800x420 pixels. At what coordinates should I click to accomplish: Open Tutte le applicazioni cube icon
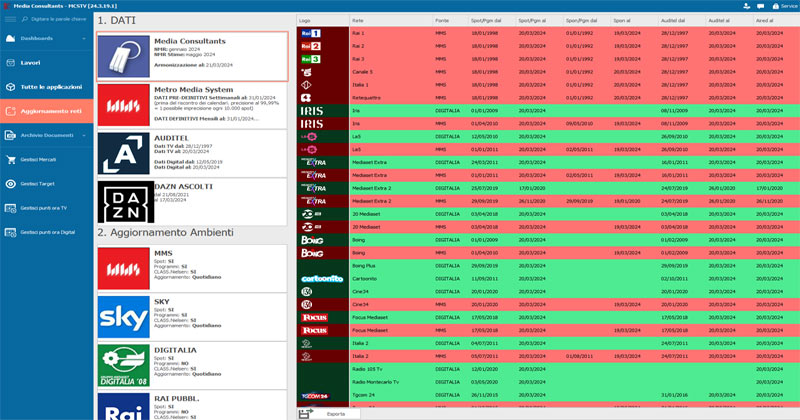[x=12, y=88]
